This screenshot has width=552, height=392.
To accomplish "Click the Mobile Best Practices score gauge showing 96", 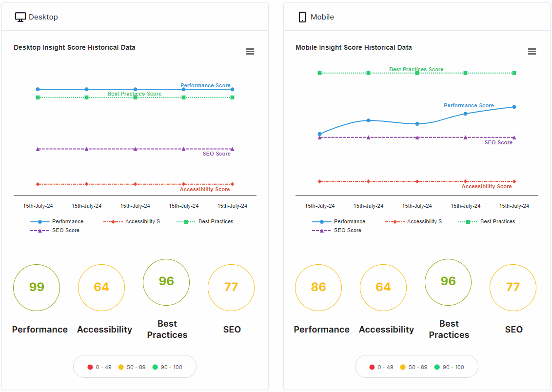I will [x=448, y=282].
